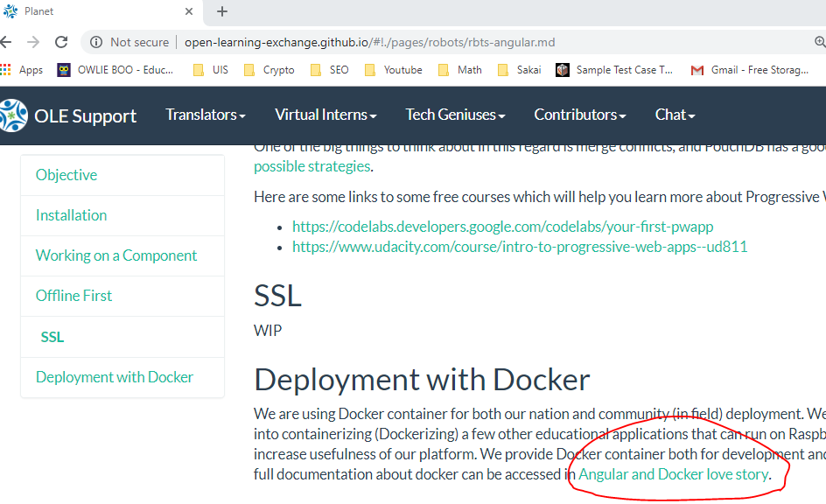The height and width of the screenshot is (504, 826).
Task: Click the Not secure label text
Action: point(140,42)
